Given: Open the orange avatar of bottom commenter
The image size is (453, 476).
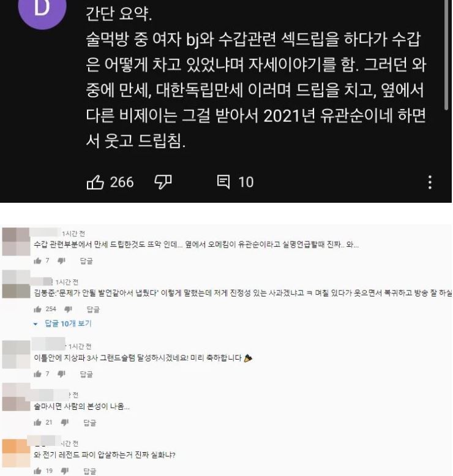Looking at the screenshot, I should pyautogui.click(x=16, y=453).
